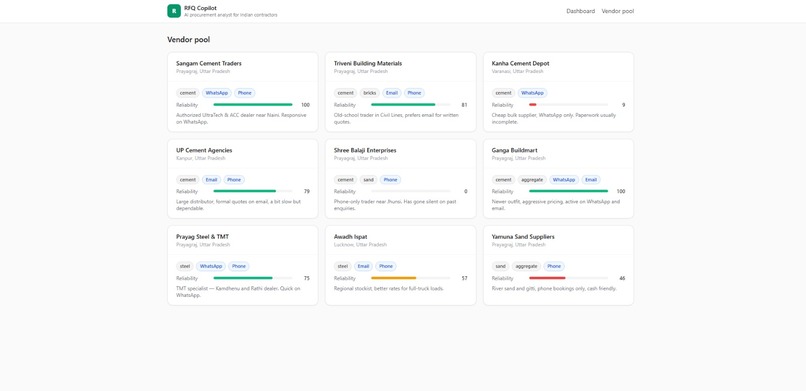
Task: Click reliability score 75 on Prayag Steel card
Action: [x=306, y=278]
